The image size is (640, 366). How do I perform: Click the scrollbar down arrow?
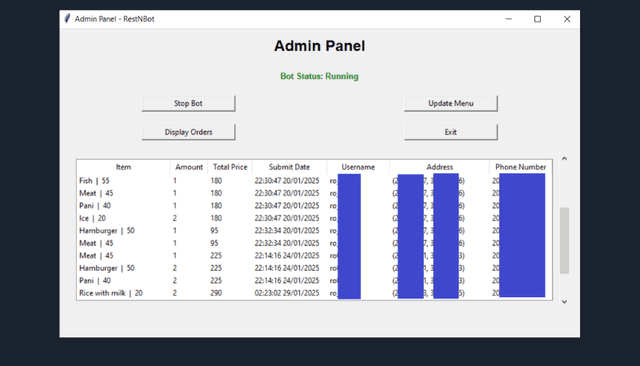click(564, 302)
